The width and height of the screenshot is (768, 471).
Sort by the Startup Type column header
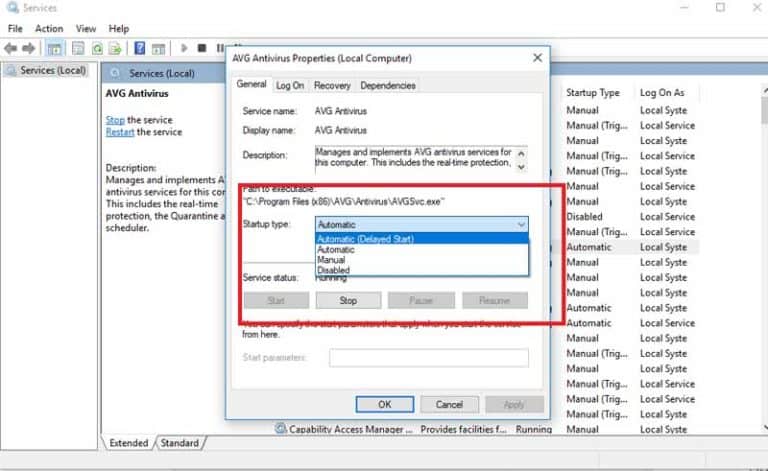pos(593,93)
